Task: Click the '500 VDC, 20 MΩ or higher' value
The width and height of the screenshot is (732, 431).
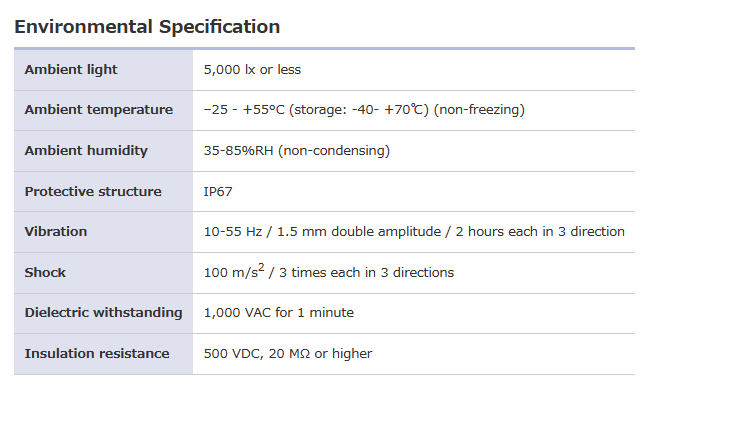Action: (287, 354)
